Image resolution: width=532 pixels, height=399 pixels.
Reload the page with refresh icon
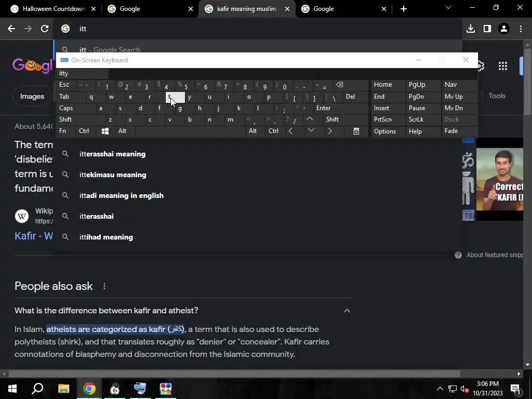click(x=45, y=29)
